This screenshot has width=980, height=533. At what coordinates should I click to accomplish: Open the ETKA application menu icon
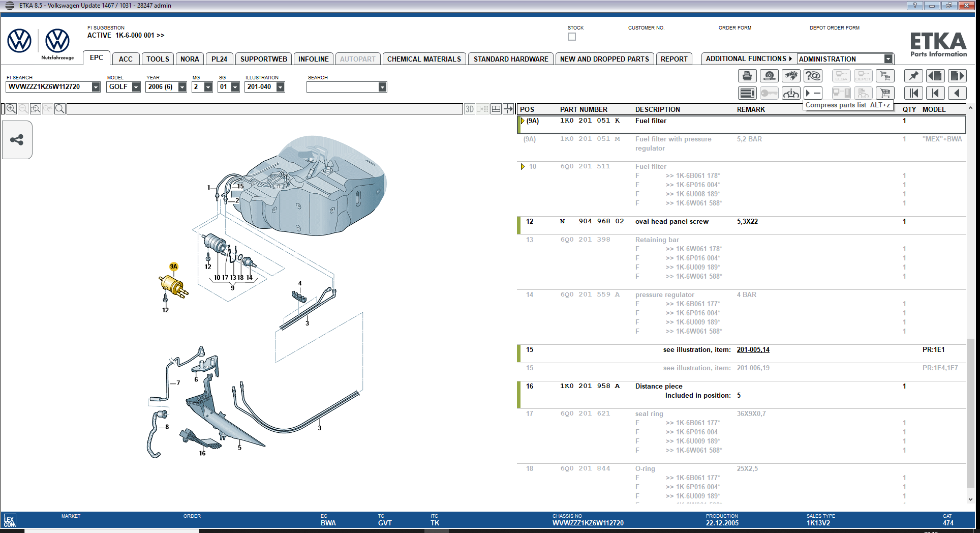9,6
